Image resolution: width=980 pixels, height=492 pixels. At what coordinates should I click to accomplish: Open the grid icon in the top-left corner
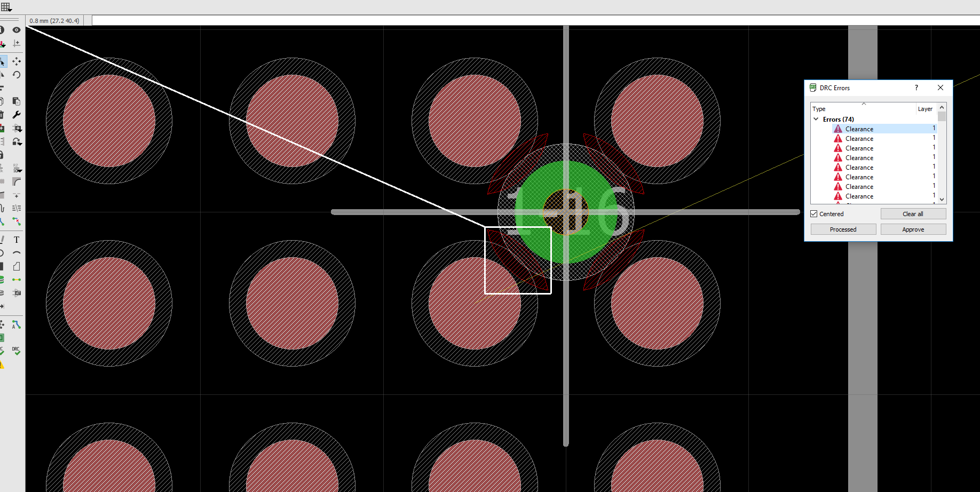(x=5, y=7)
